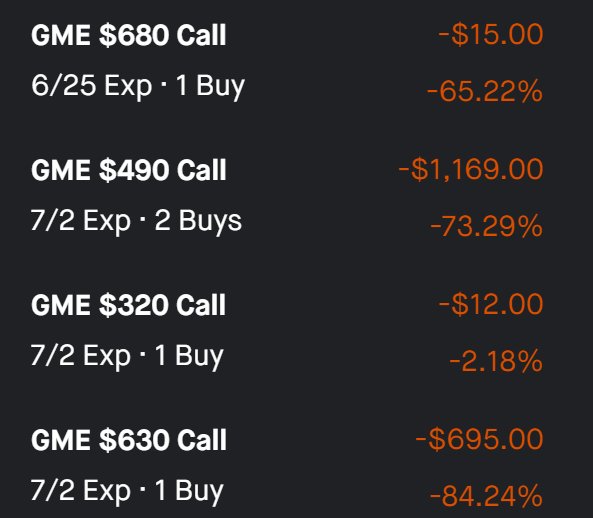Select the 7/2 Exp 2 Buys line
Image resolution: width=593 pixels, height=518 pixels.
coord(136,222)
